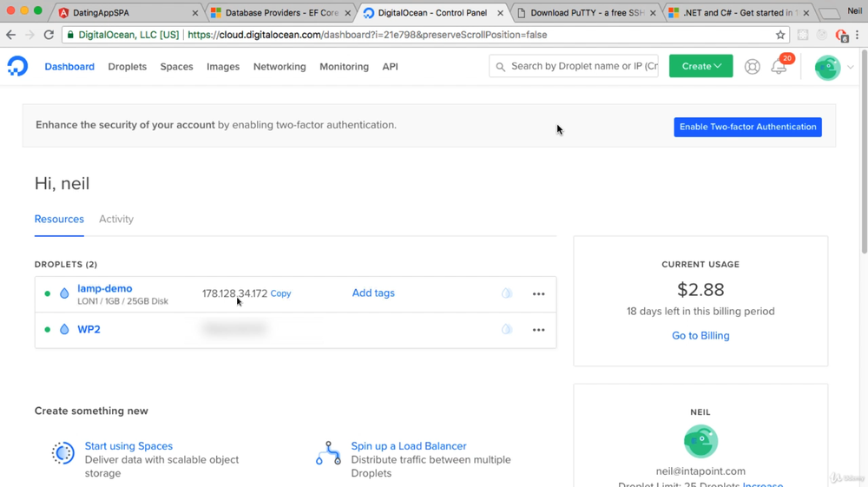Select the Resources tab
868x487 pixels.
point(59,219)
